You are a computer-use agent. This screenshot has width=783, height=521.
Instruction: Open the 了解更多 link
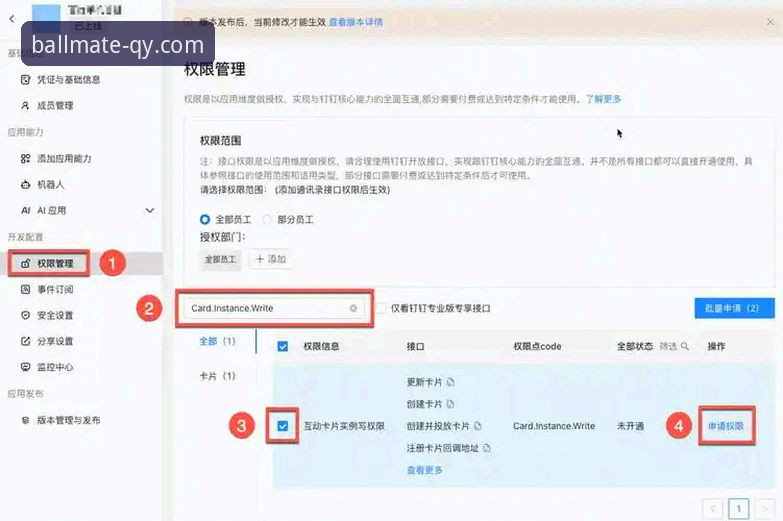(603, 99)
